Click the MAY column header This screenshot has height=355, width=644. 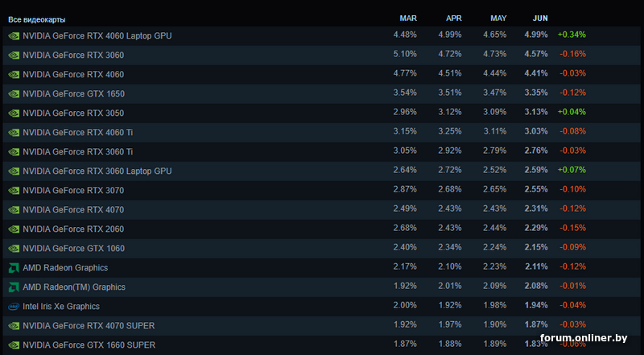click(x=498, y=18)
